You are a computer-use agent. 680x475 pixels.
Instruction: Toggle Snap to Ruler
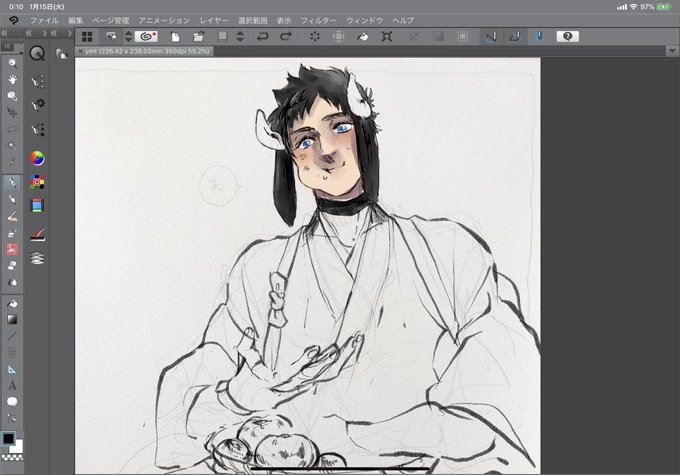pos(491,37)
